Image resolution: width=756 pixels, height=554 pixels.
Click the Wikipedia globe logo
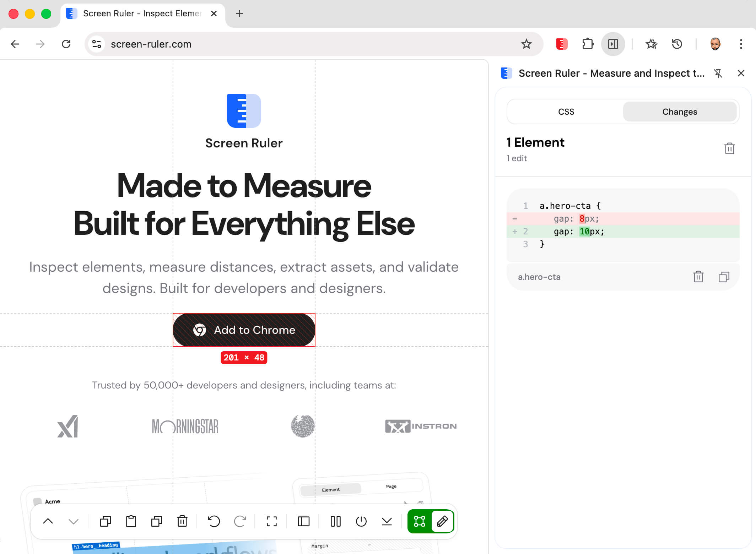(303, 426)
